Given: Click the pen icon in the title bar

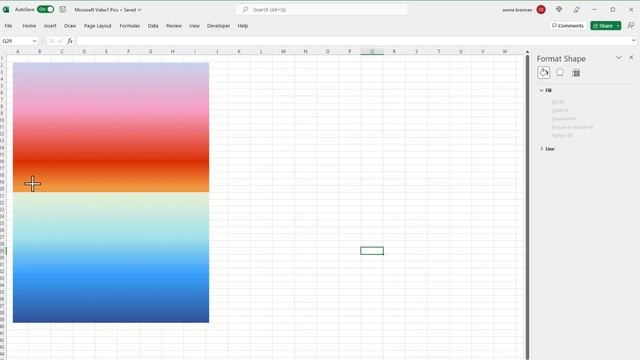Looking at the screenshot, I should pos(576,9).
